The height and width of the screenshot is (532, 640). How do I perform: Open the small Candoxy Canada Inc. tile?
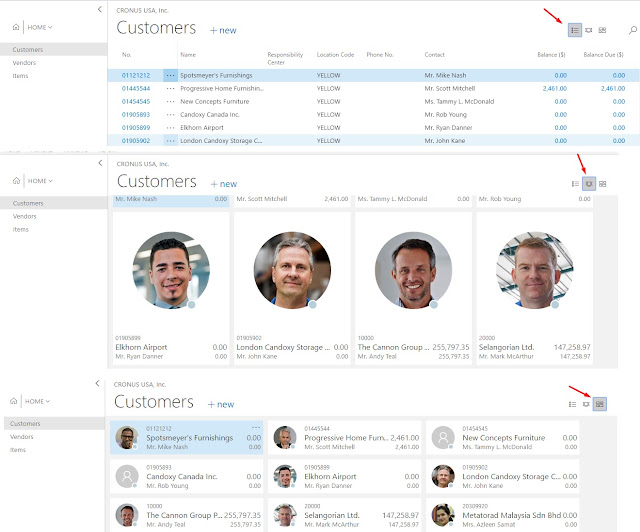tap(187, 476)
